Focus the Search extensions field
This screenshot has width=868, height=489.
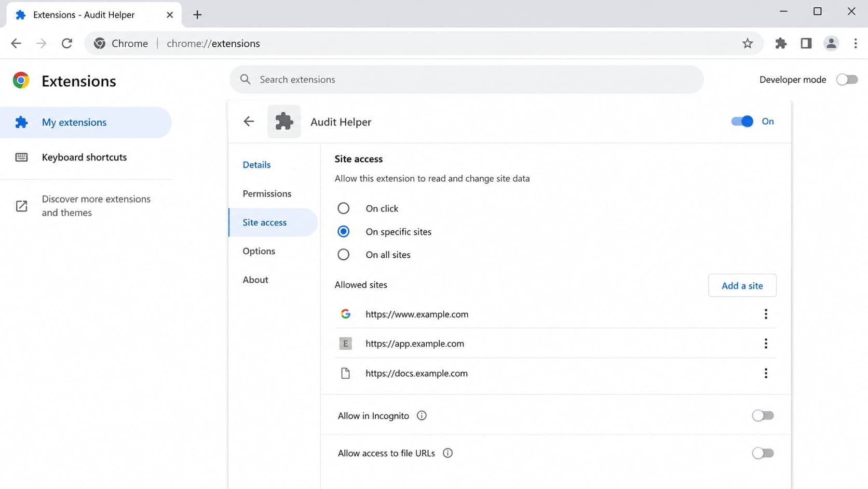click(x=466, y=80)
